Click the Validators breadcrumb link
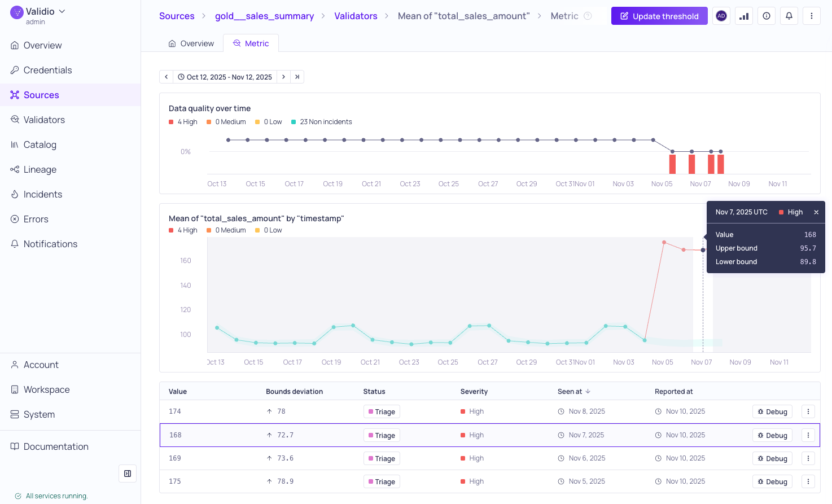The height and width of the screenshot is (504, 832). click(356, 16)
